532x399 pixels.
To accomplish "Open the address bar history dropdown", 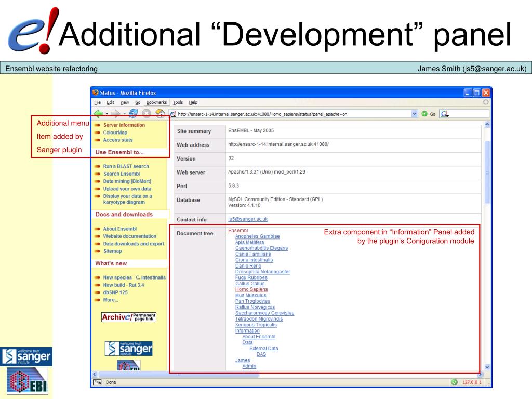I will (x=414, y=114).
